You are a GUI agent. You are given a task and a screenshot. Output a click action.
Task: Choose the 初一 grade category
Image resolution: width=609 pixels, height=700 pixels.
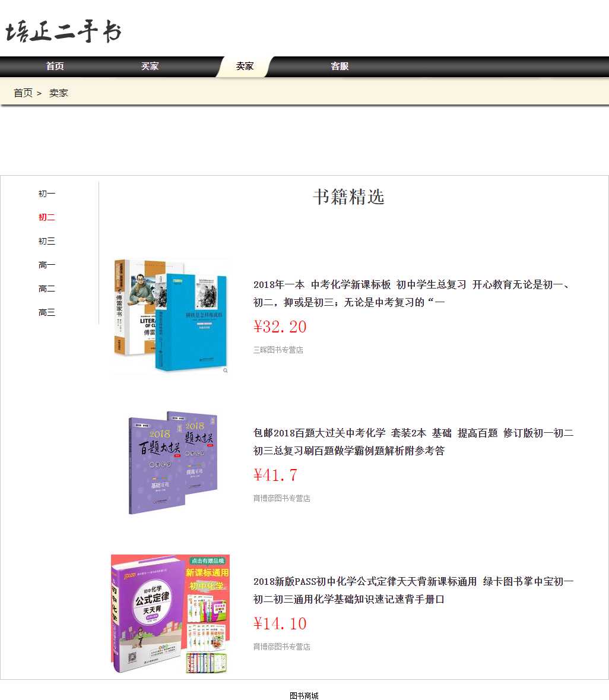pyautogui.click(x=47, y=194)
